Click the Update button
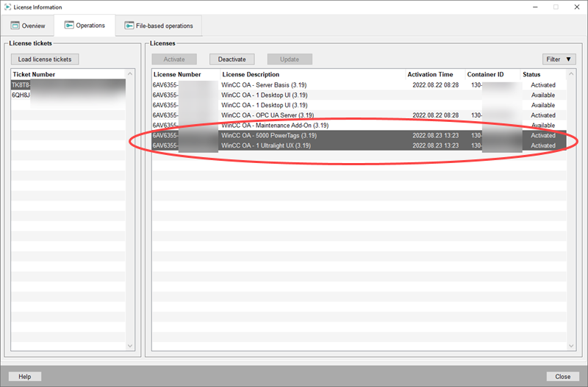 [290, 59]
